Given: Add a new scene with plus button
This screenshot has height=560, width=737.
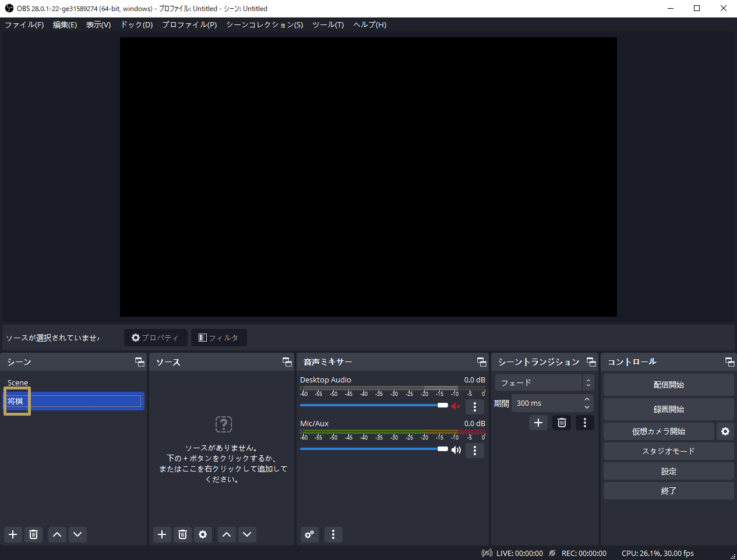Looking at the screenshot, I should (13, 534).
